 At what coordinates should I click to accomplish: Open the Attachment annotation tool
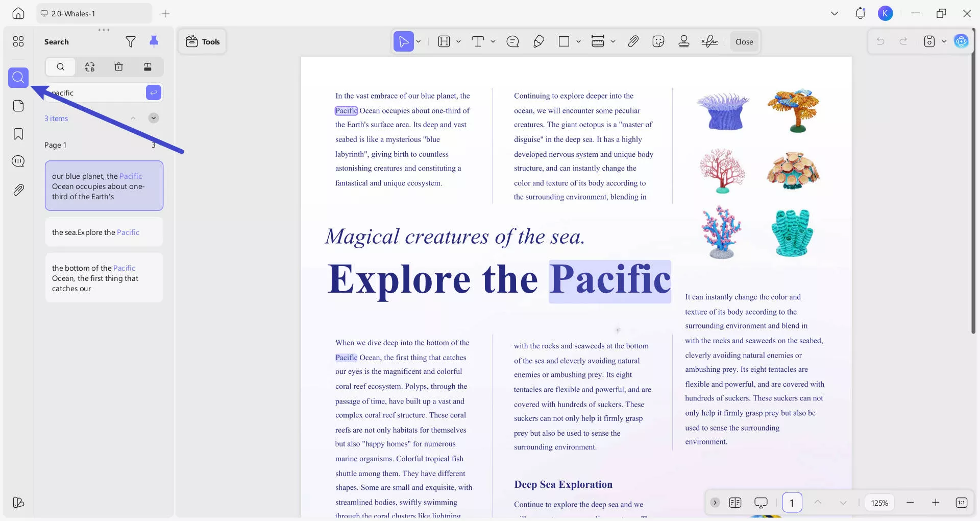click(x=633, y=41)
